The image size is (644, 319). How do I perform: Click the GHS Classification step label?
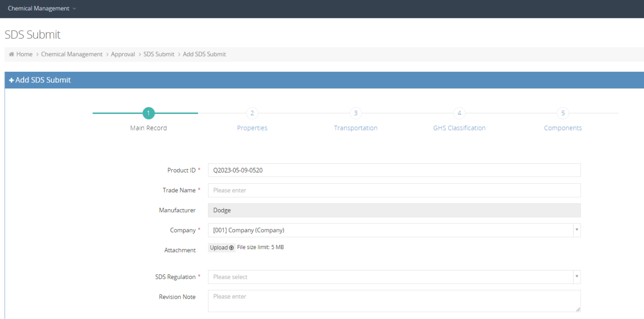coord(459,128)
